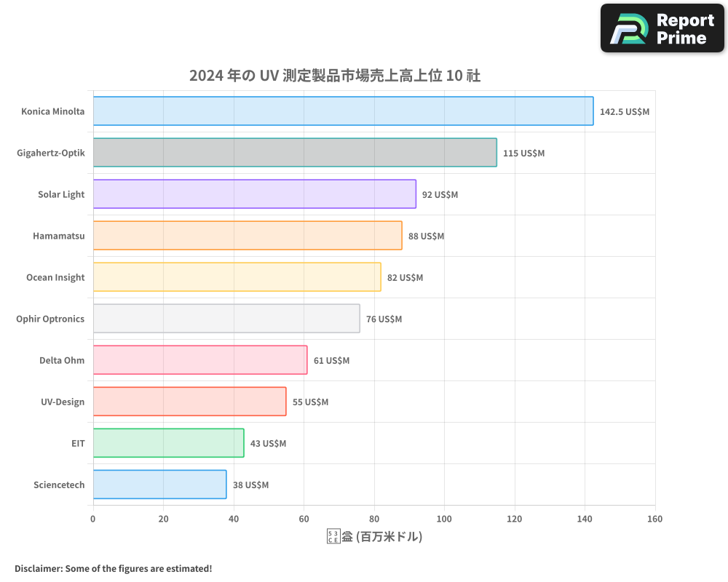The width and height of the screenshot is (728, 582).
Task: Click the EIT green bar
Action: coord(168,443)
